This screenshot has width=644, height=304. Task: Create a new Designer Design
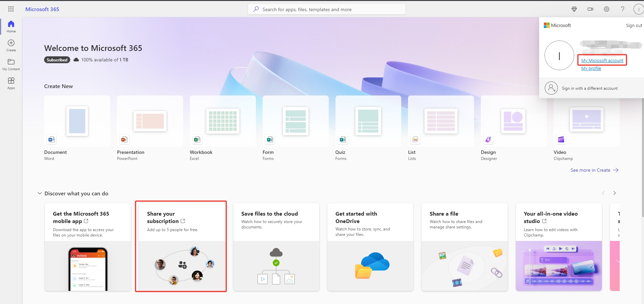pos(514,128)
